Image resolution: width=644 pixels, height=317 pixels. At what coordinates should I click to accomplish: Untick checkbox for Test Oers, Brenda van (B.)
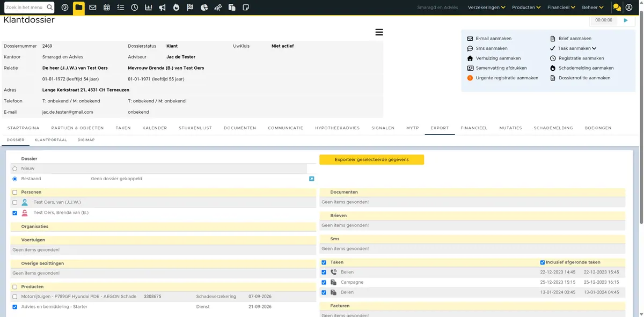(15, 213)
